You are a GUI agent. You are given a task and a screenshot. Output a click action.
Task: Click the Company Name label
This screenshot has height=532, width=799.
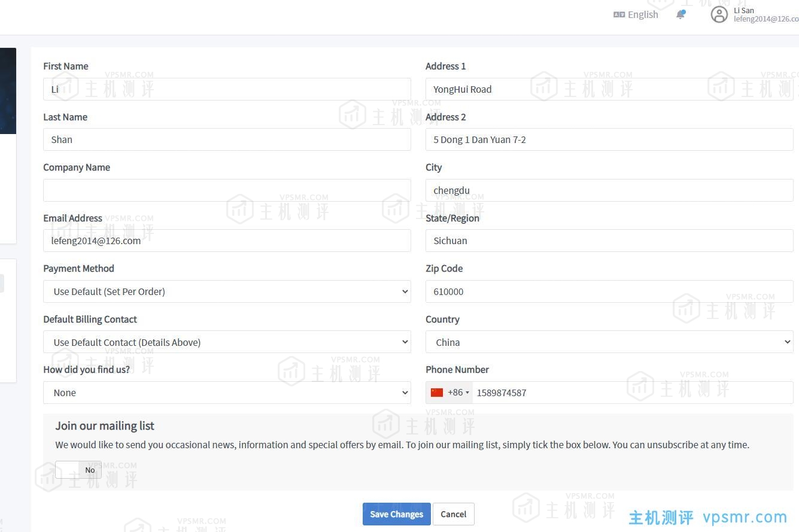tap(77, 167)
